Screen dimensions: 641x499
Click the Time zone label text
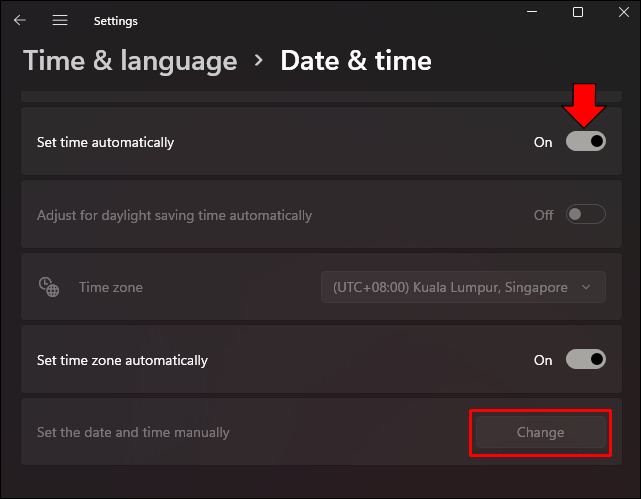click(111, 287)
